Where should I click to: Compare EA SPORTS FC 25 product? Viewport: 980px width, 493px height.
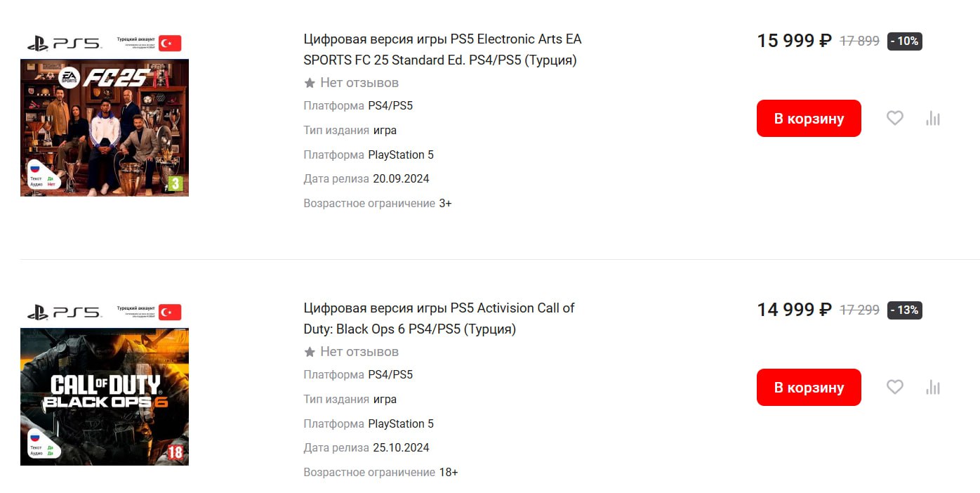933,119
